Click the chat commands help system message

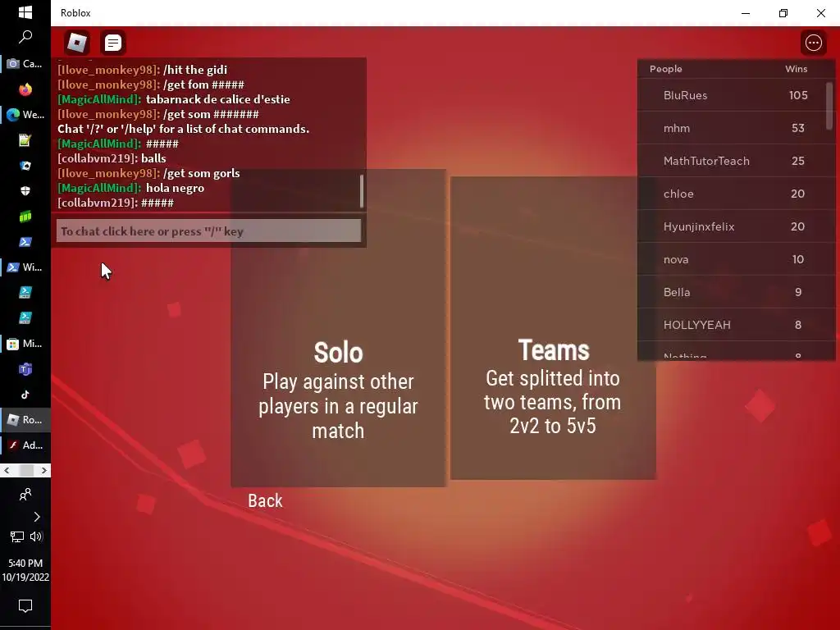(183, 129)
